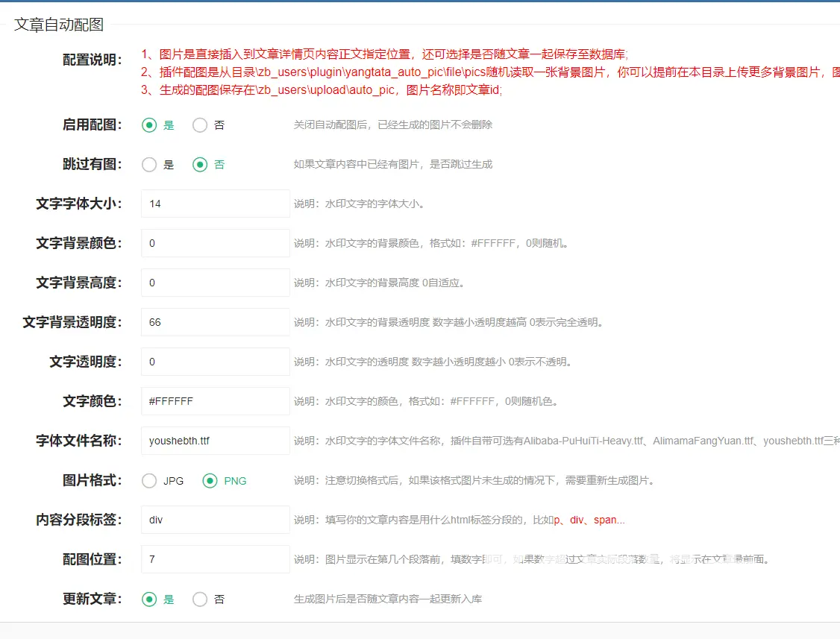Click the 文字背景透明度 label
The height and width of the screenshot is (639, 840).
coord(72,322)
